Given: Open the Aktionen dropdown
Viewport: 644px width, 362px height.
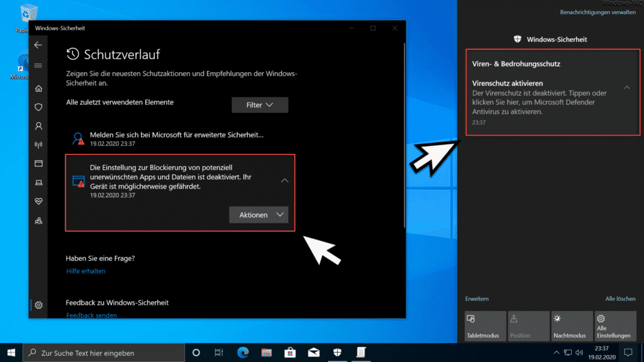Looking at the screenshot, I should 258,215.
